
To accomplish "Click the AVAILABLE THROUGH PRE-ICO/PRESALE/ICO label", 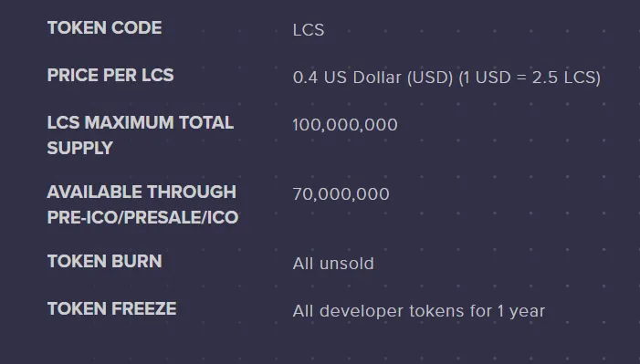I will tap(142, 204).
